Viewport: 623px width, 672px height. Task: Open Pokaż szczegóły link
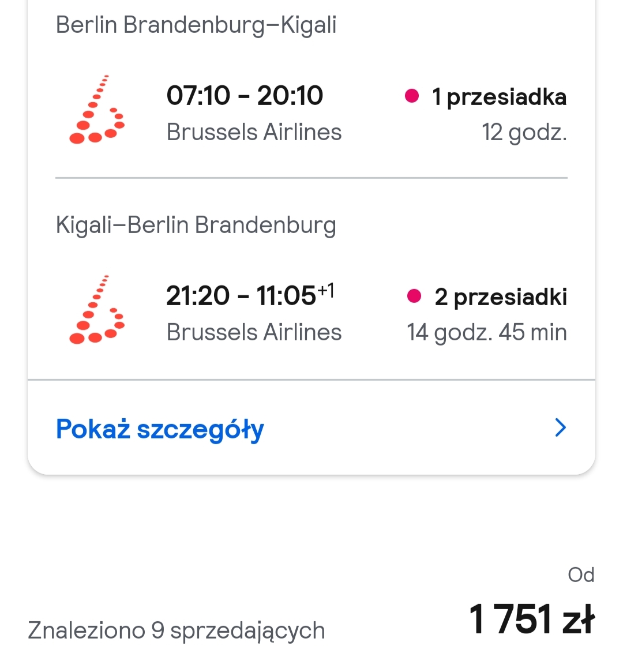tap(160, 429)
